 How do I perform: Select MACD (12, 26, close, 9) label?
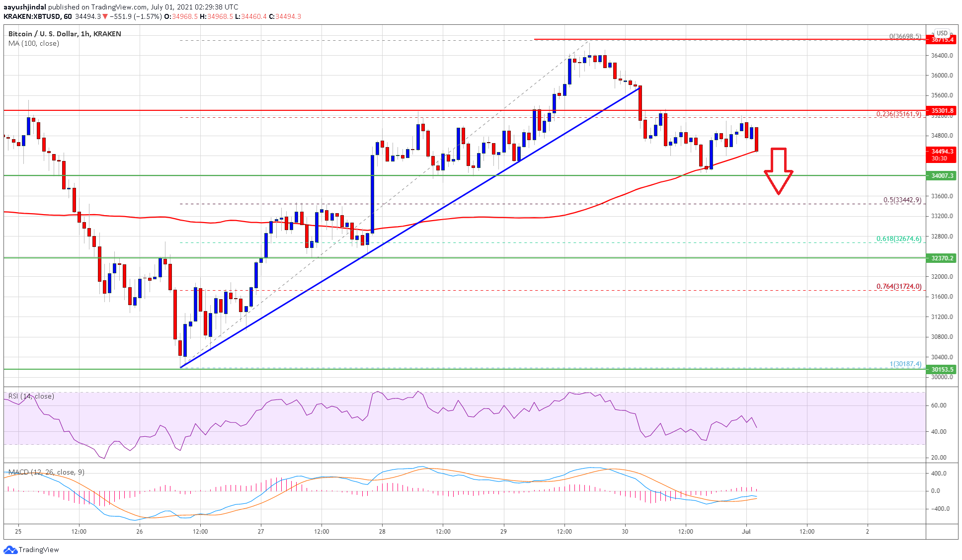tap(46, 473)
